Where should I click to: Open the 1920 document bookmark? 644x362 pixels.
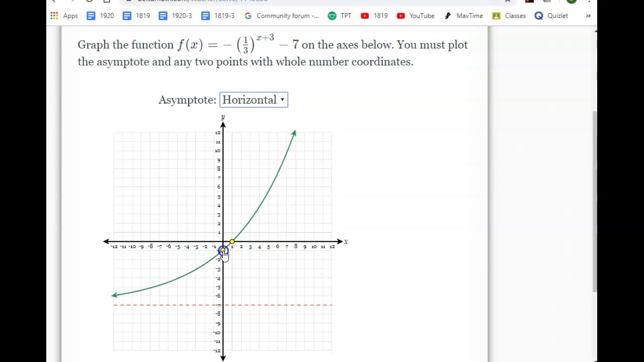pyautogui.click(x=100, y=16)
